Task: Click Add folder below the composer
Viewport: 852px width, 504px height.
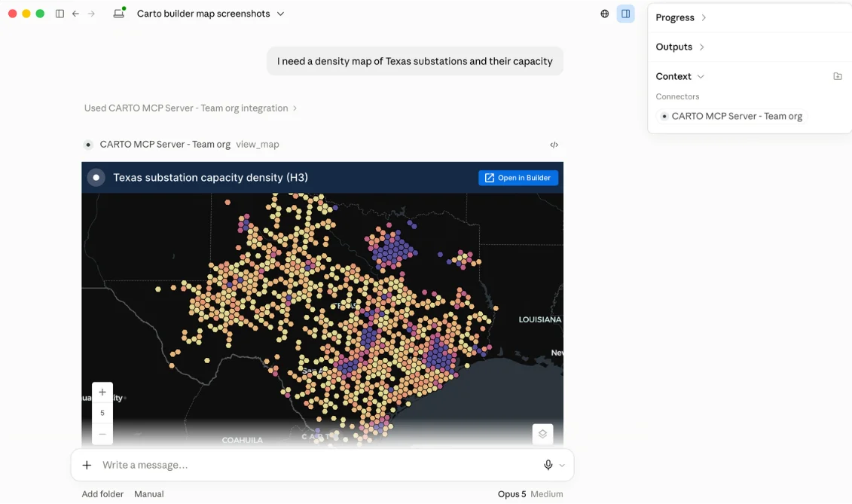Action: tap(102, 493)
